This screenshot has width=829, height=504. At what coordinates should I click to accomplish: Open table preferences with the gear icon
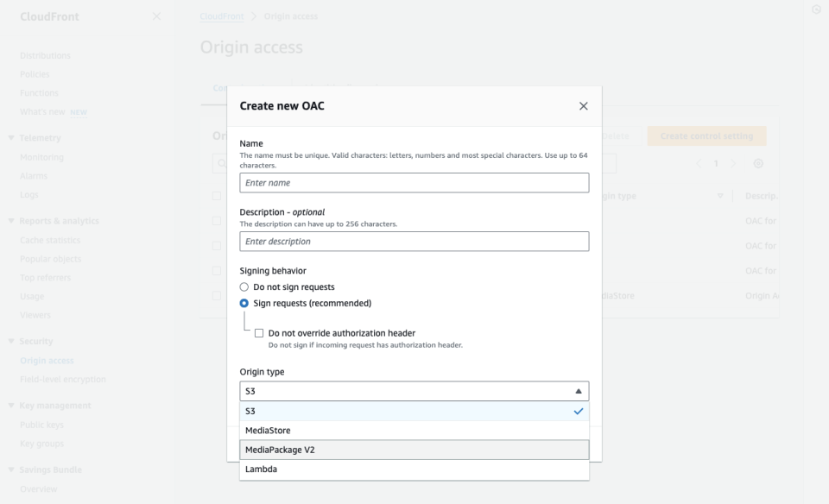pos(758,163)
